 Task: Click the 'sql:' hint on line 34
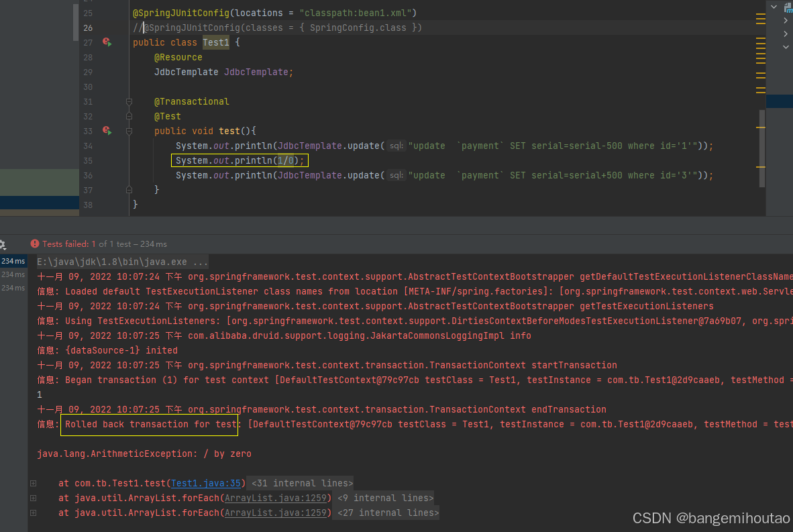click(397, 146)
